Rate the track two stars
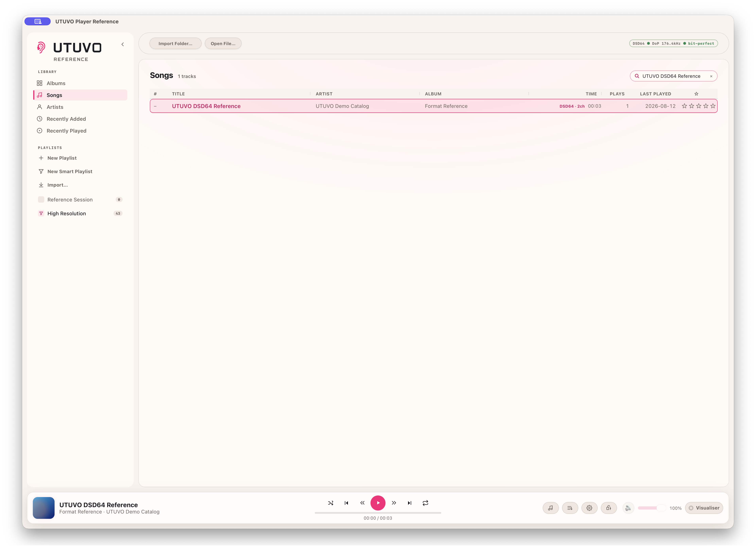The height and width of the screenshot is (558, 756). [692, 106]
